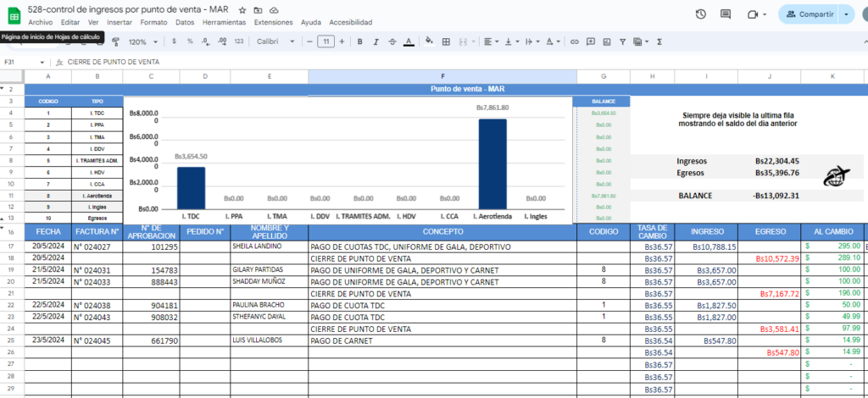Insert a link using the chain icon
The width and height of the screenshot is (868, 398).
(575, 41)
